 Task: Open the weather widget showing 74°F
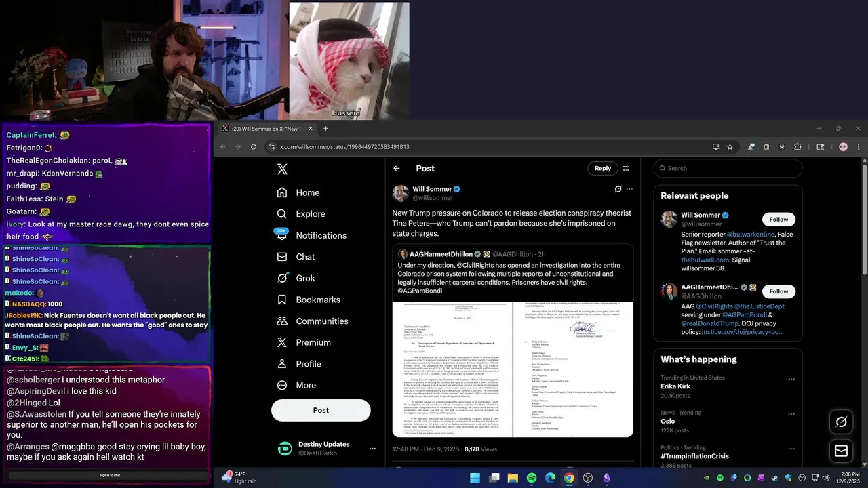click(239, 478)
